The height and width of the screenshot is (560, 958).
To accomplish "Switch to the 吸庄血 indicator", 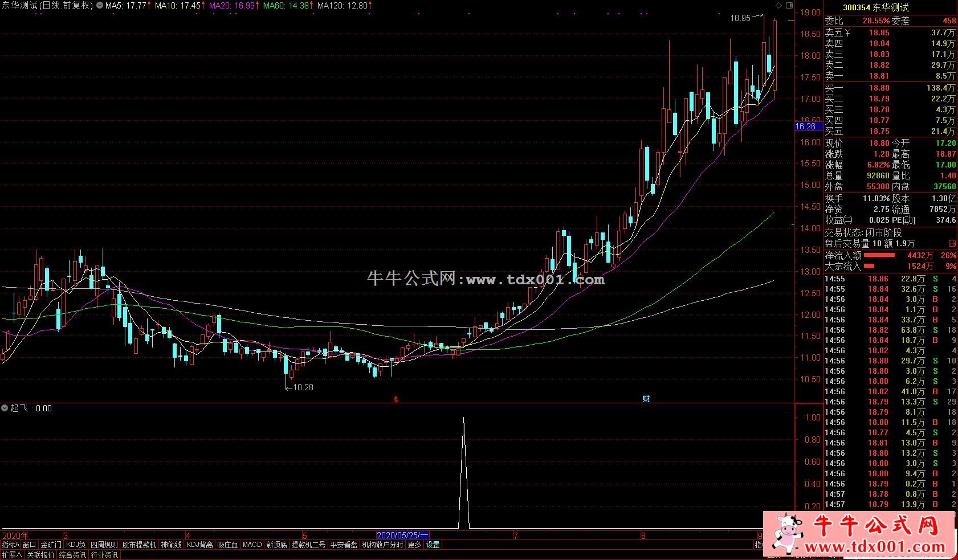I will pos(227,545).
